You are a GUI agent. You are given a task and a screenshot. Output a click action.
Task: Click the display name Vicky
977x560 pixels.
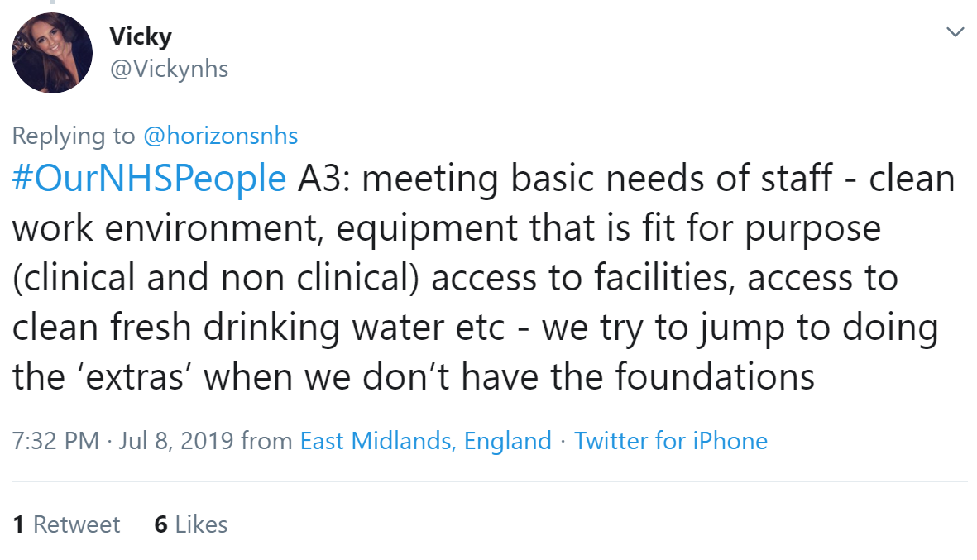point(141,36)
